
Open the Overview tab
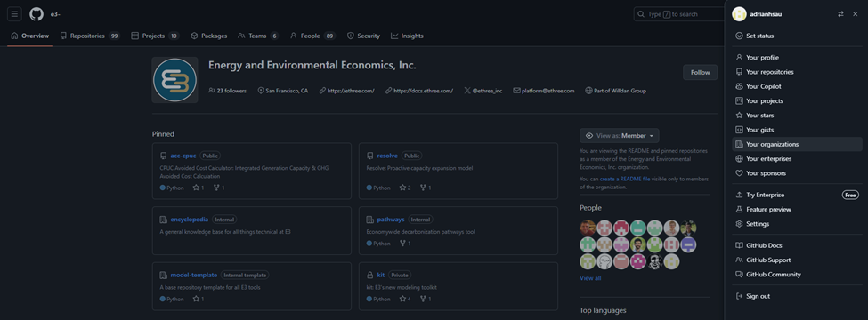click(x=30, y=36)
